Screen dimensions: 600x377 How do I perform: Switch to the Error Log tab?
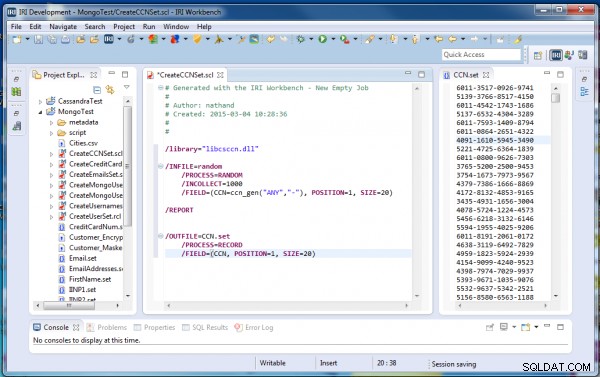(254, 327)
